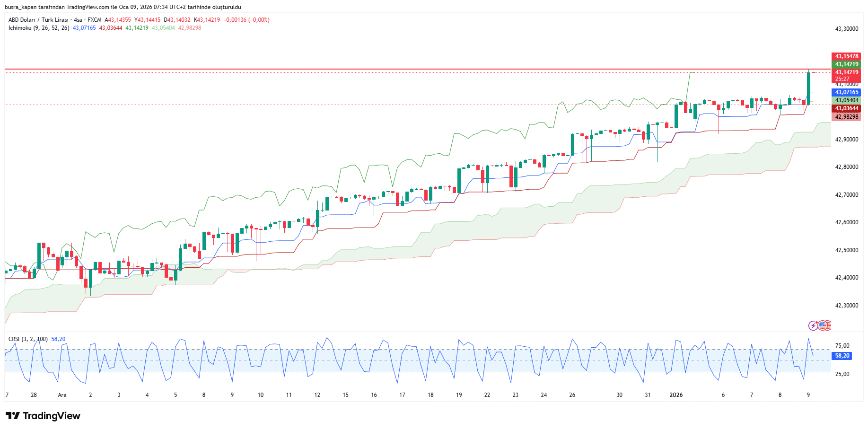Click the date 15 on time axis
This screenshot has height=430, width=868.
click(345, 395)
